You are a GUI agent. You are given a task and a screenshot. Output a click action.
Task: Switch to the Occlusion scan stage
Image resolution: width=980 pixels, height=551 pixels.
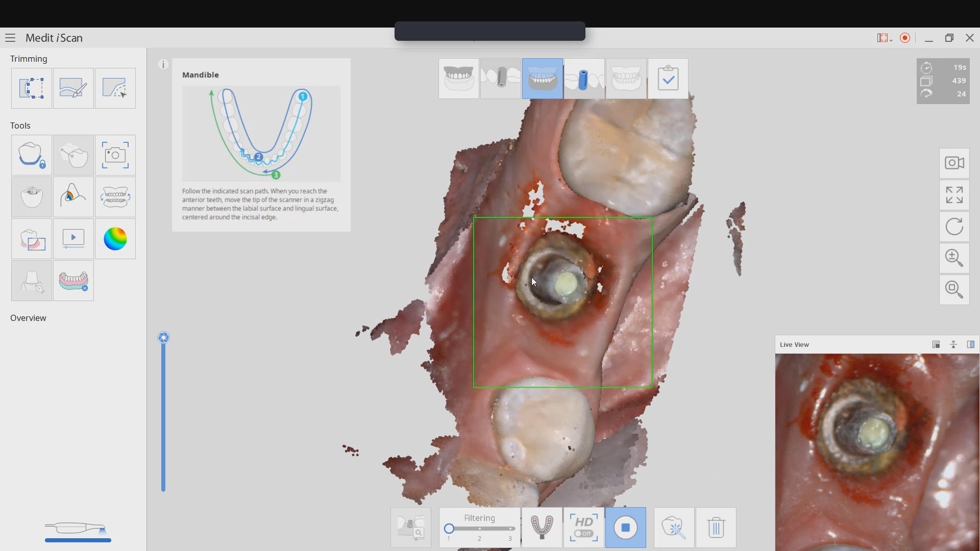tap(626, 79)
